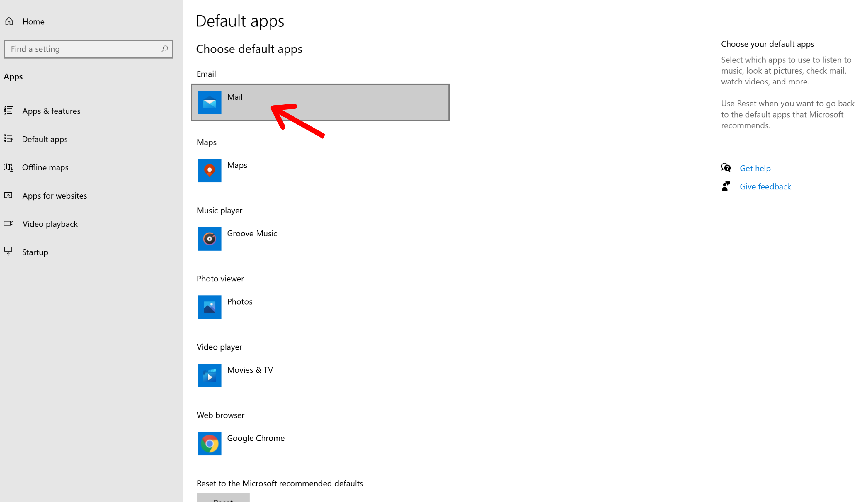Select Default apps in sidebar
The width and height of the screenshot is (868, 502).
(45, 139)
